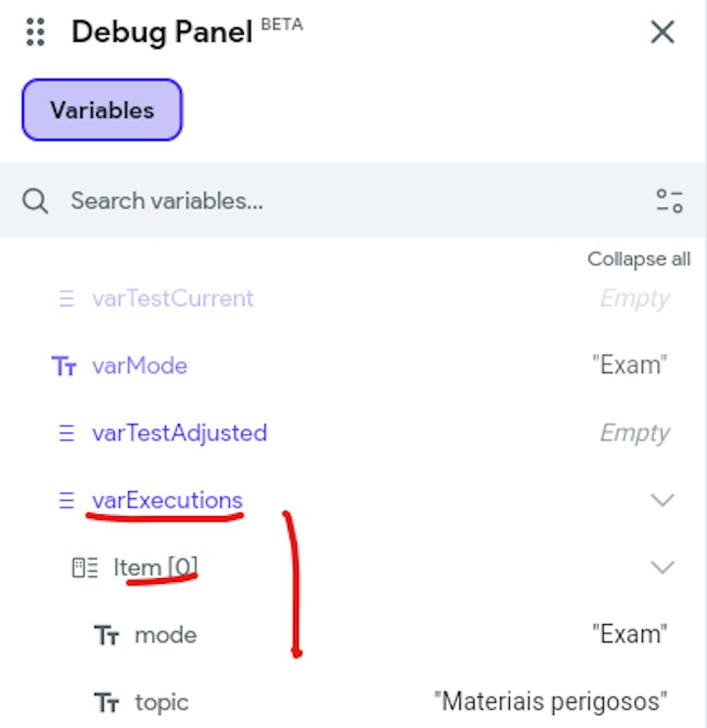707x728 pixels.
Task: Select the Variables tab
Action: click(102, 110)
